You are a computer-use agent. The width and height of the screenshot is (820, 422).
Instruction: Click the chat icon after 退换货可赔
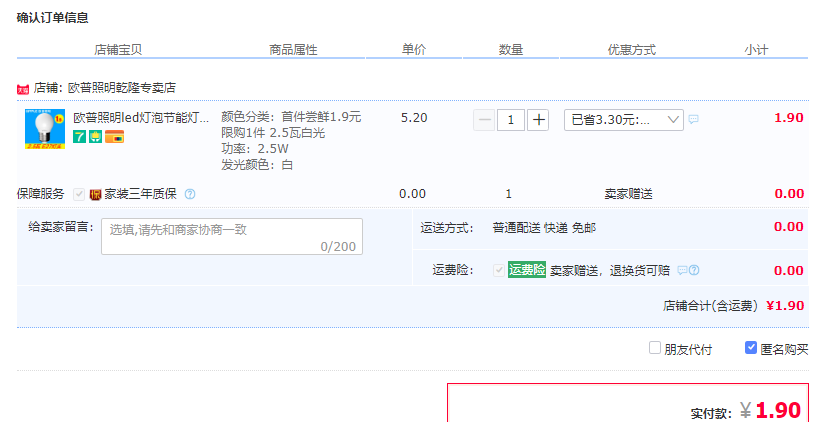(x=682, y=270)
